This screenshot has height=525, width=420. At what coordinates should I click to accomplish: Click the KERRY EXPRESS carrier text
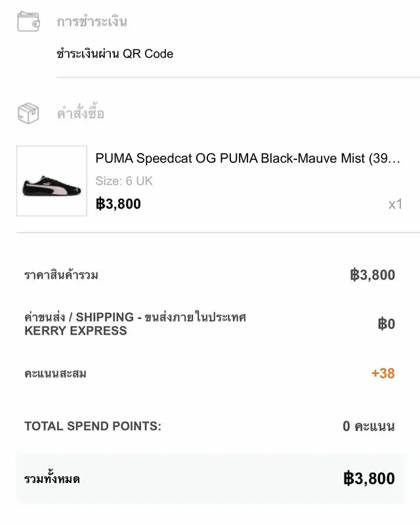click(x=75, y=331)
